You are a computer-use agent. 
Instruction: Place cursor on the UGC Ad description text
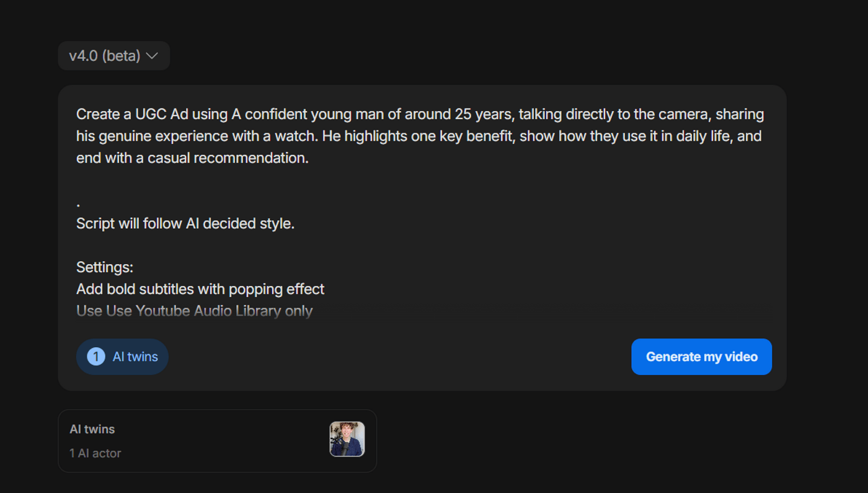(418, 135)
